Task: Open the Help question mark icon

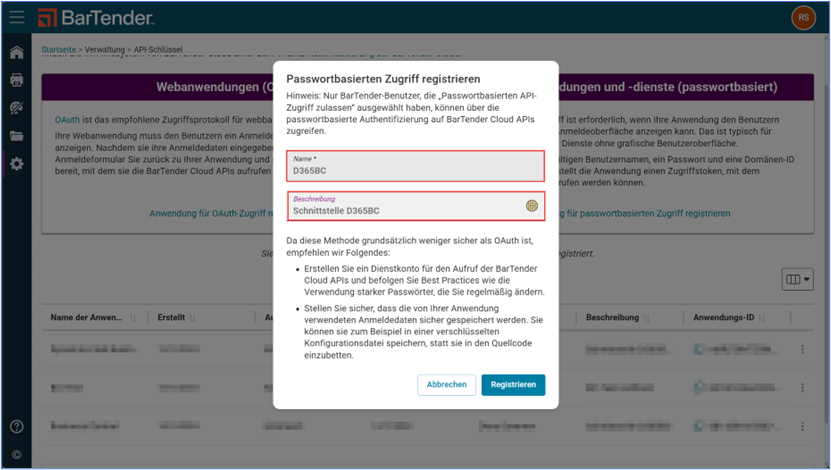Action: point(16,427)
